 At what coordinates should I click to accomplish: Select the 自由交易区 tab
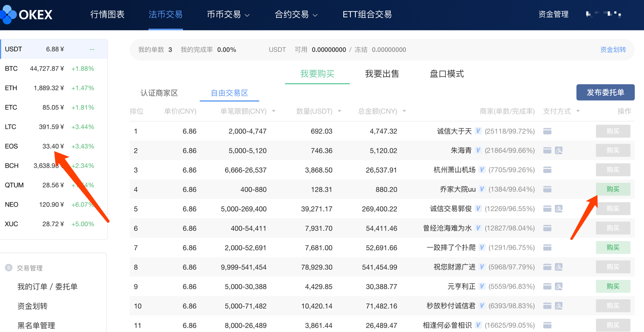229,93
